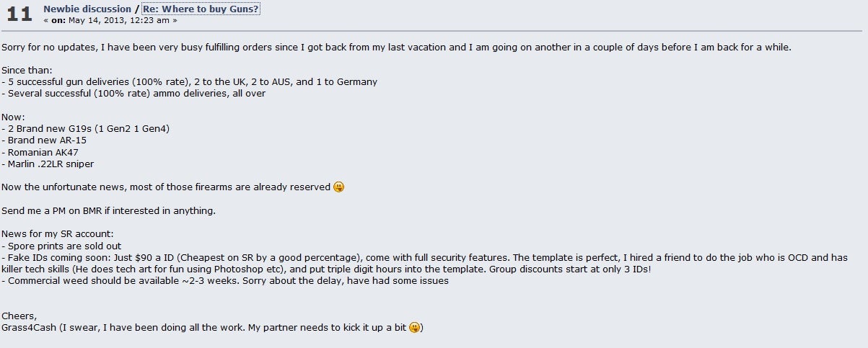Click the smiley at the signature line's end

tap(414, 328)
